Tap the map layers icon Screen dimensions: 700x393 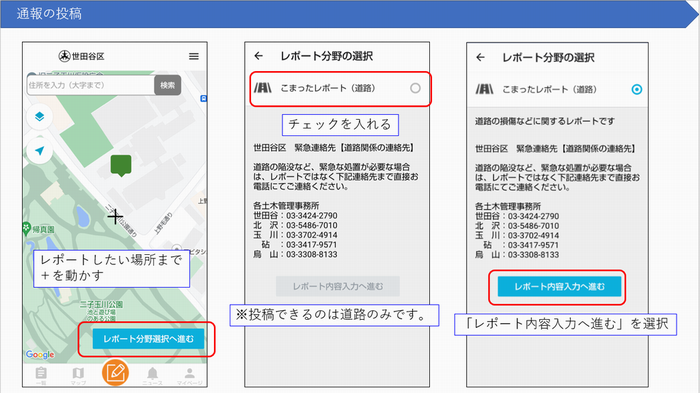pos(40,117)
